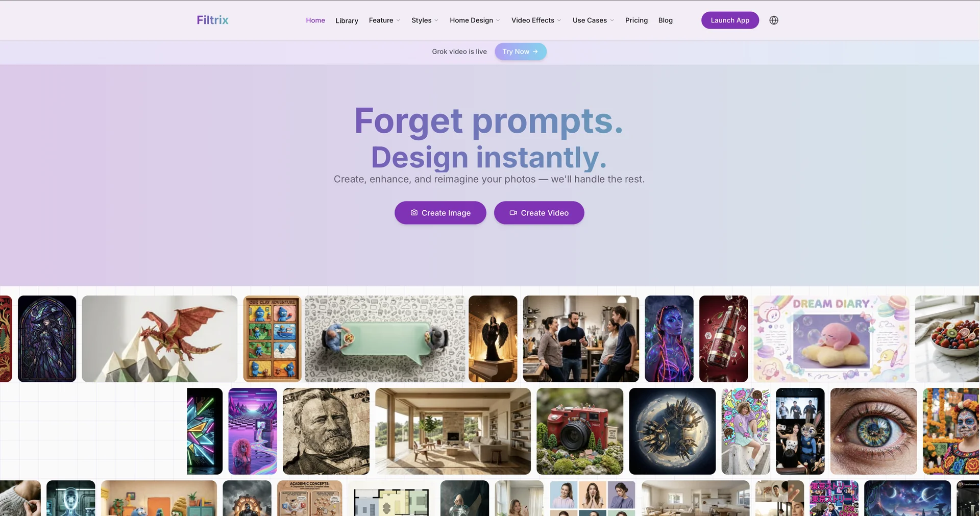The image size is (980, 516).
Task: Select the red camera miniature thumbnail
Action: point(580,431)
